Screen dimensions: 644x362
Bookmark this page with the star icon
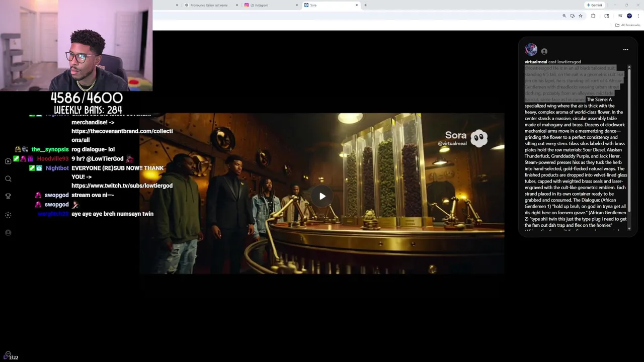(580, 16)
